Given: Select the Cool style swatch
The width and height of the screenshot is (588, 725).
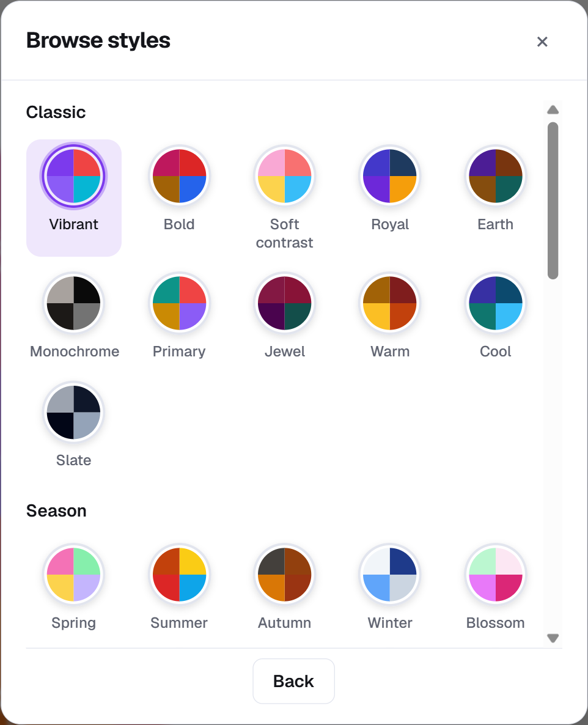Looking at the screenshot, I should pos(496,303).
